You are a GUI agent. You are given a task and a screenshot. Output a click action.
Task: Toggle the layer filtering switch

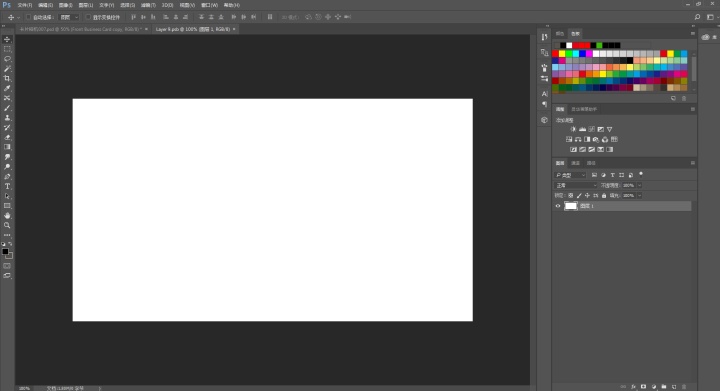point(641,174)
